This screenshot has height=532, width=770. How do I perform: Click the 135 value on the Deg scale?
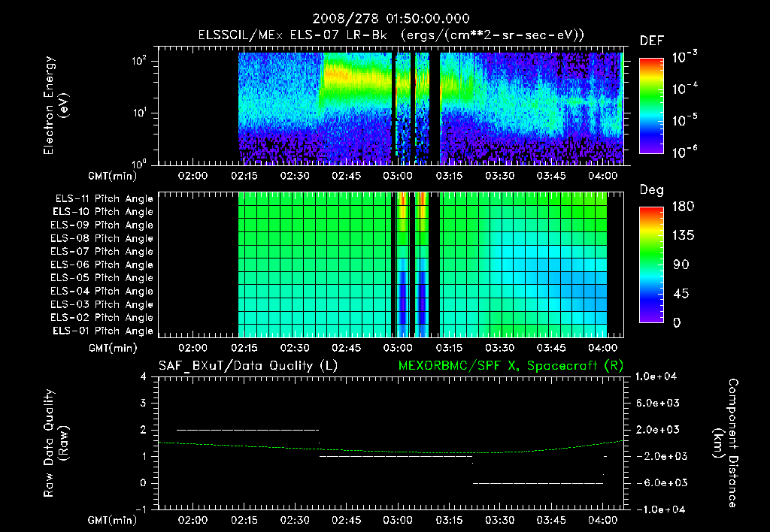(x=683, y=236)
